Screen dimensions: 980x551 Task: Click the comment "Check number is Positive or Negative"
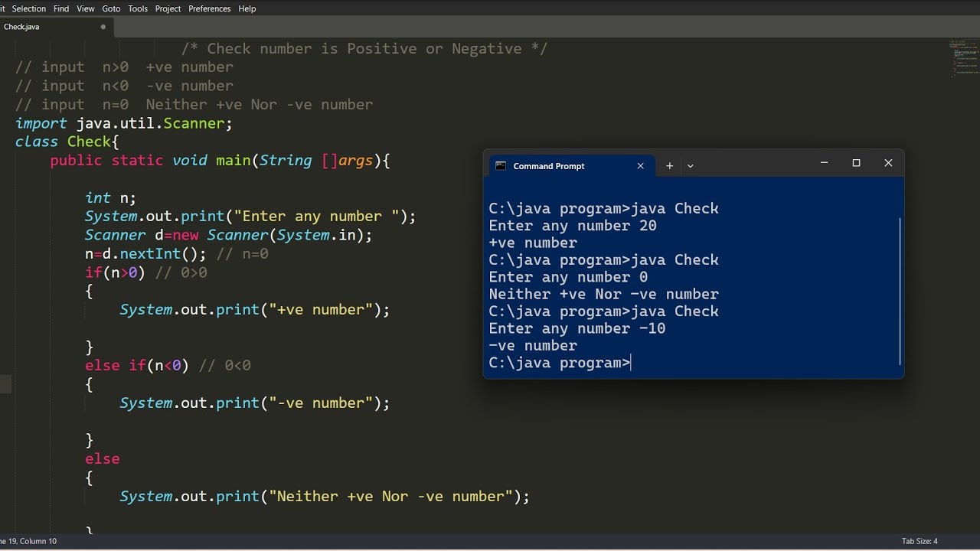(364, 49)
